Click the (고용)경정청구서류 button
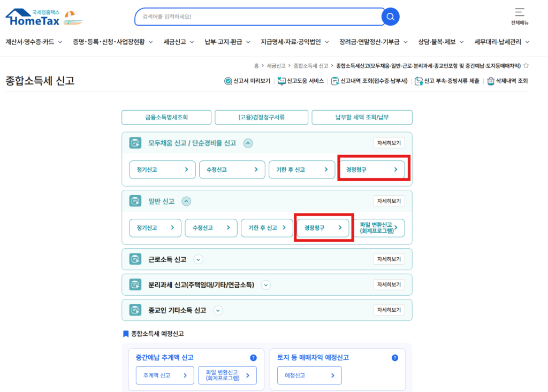The image size is (548, 392). pyautogui.click(x=261, y=118)
